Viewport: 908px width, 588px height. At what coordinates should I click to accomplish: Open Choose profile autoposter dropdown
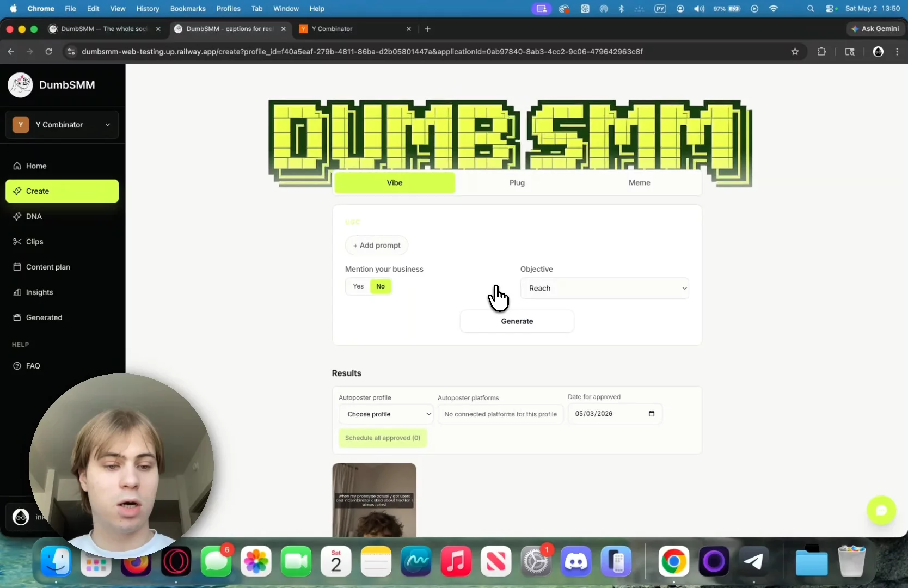point(385,414)
